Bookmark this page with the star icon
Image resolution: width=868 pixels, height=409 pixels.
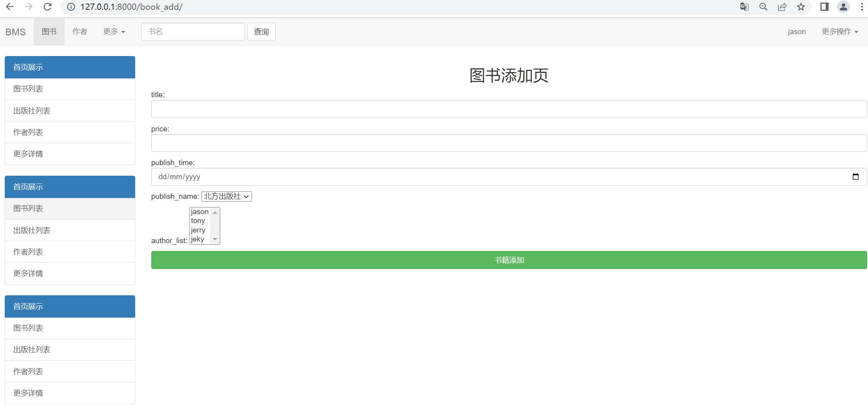coord(801,7)
